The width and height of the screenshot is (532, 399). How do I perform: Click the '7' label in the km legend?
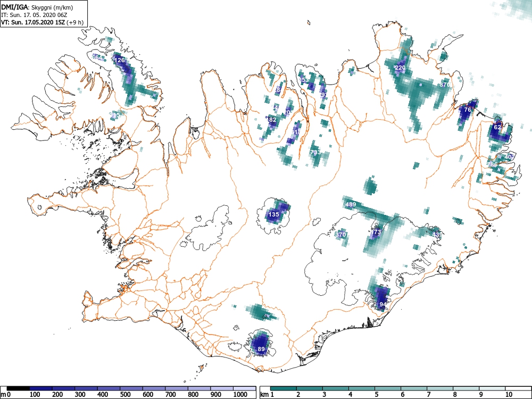pos(428,395)
